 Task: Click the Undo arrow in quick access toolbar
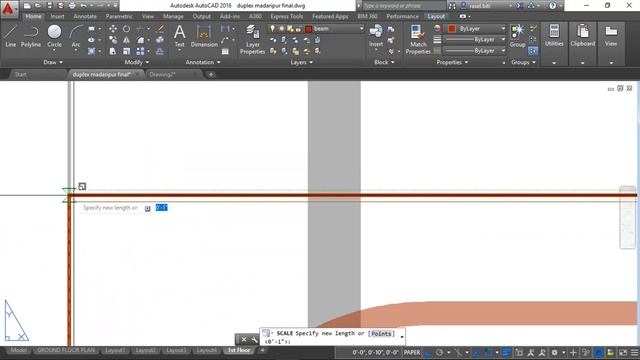pos(84,6)
